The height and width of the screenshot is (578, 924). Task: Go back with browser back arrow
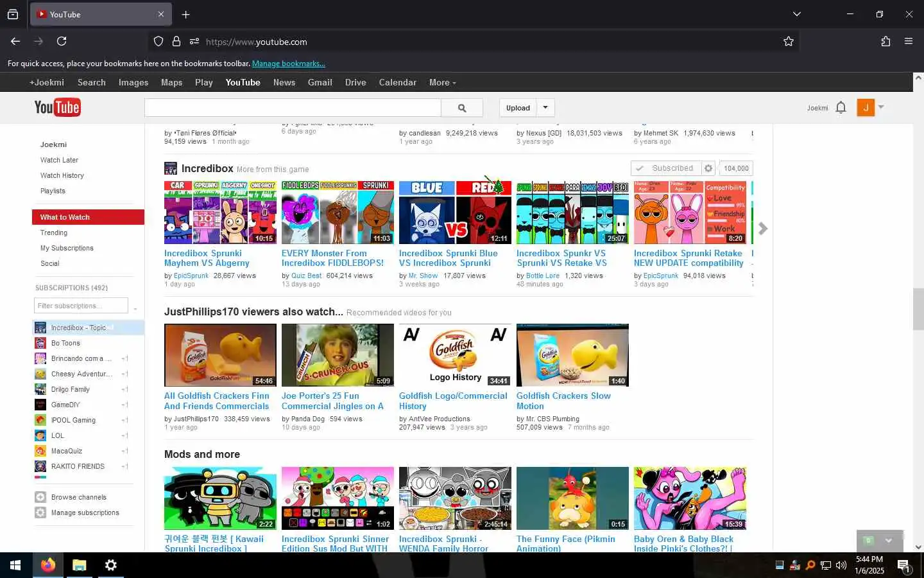pos(15,41)
